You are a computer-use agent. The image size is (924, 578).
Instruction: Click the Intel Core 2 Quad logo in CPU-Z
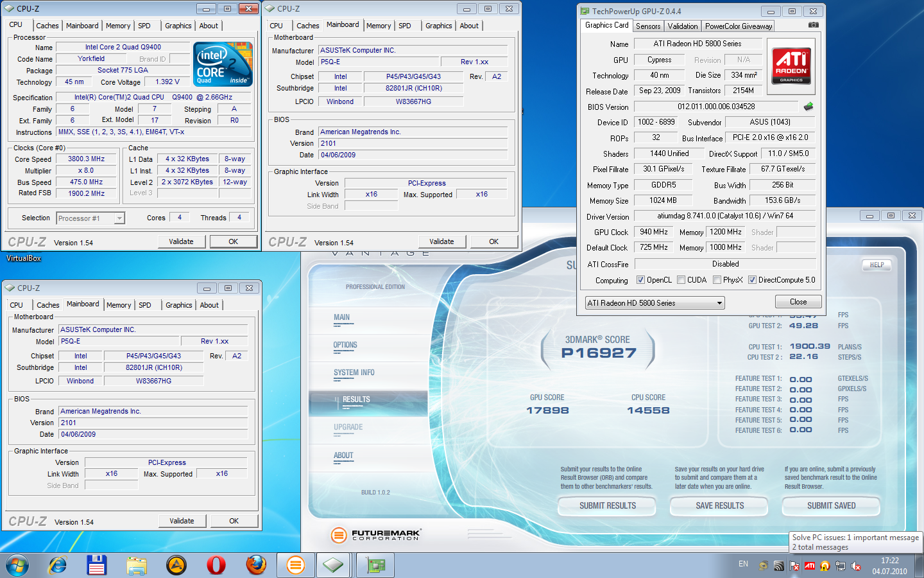point(223,64)
